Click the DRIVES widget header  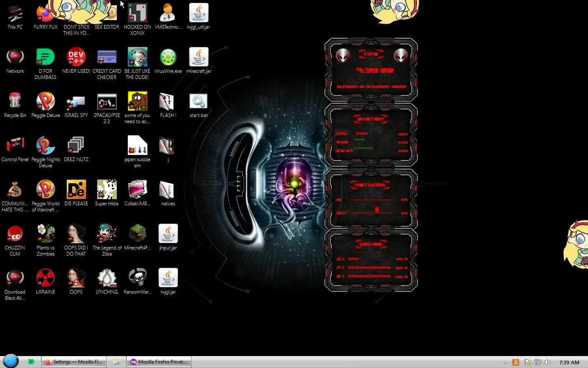pos(370,244)
